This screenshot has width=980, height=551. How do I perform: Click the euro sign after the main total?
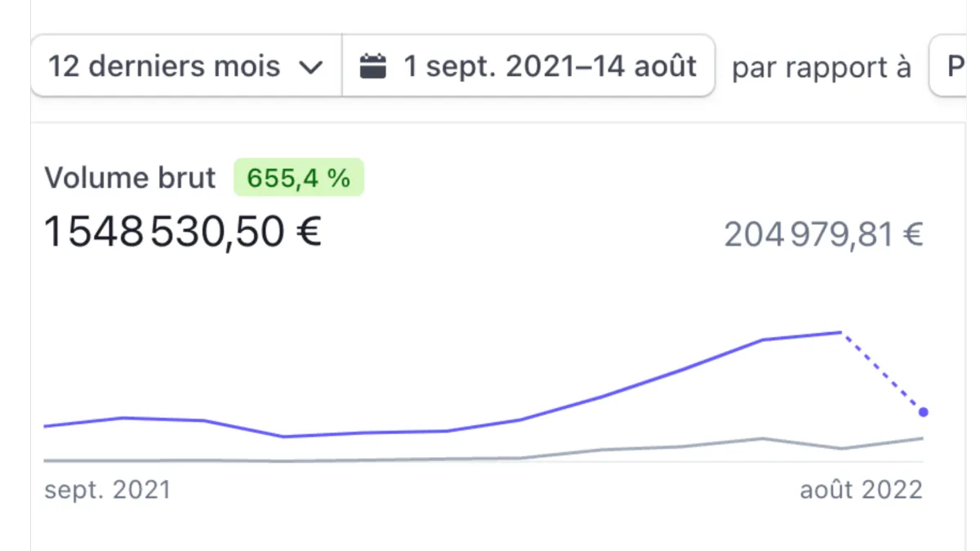308,233
